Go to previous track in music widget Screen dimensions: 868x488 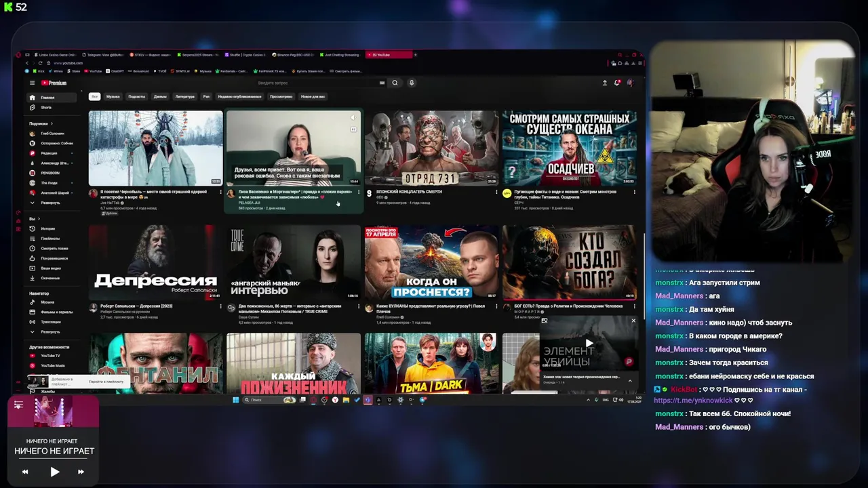point(25,472)
